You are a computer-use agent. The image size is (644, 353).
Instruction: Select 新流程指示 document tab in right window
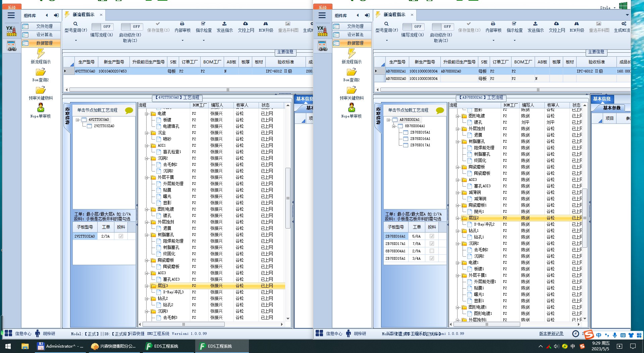pyautogui.click(x=394, y=15)
